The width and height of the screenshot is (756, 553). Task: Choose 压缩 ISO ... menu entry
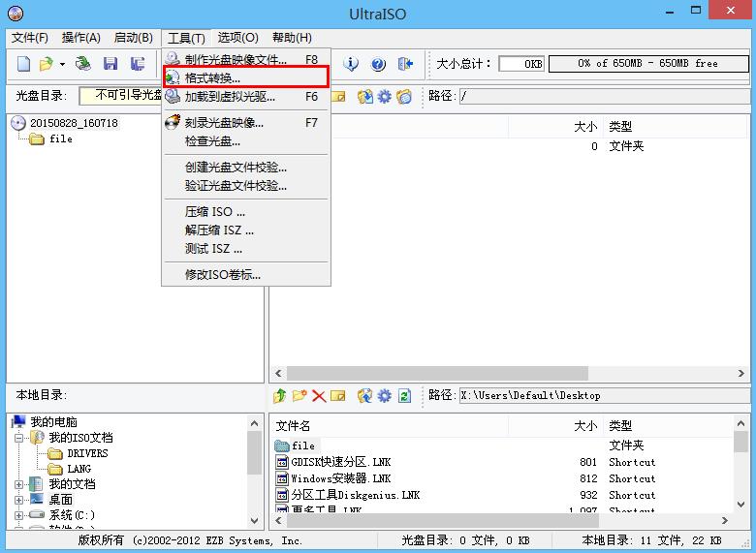coord(246,211)
